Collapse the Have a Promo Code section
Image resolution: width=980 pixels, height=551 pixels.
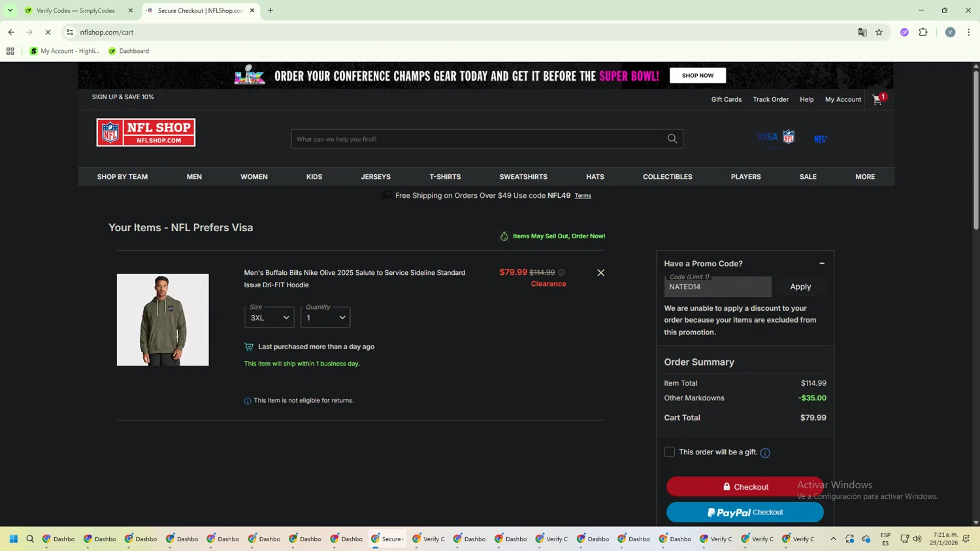click(822, 263)
